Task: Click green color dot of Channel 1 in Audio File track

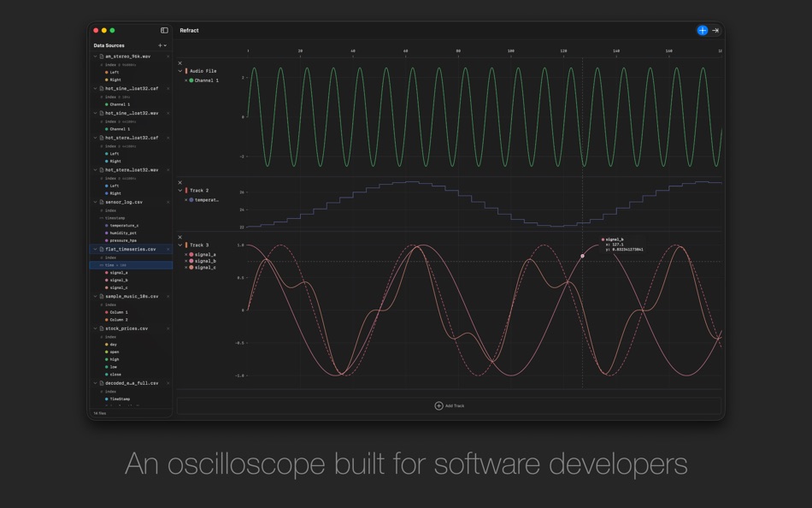Action: tap(191, 80)
